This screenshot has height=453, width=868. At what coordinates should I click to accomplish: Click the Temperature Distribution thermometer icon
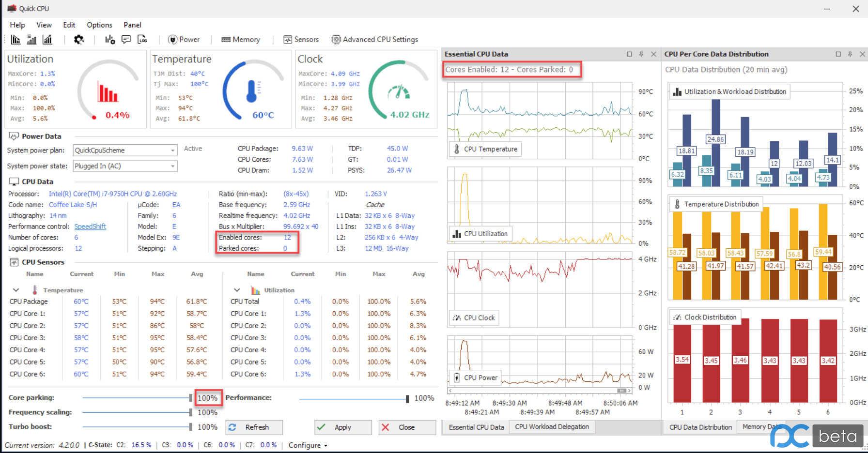point(677,204)
